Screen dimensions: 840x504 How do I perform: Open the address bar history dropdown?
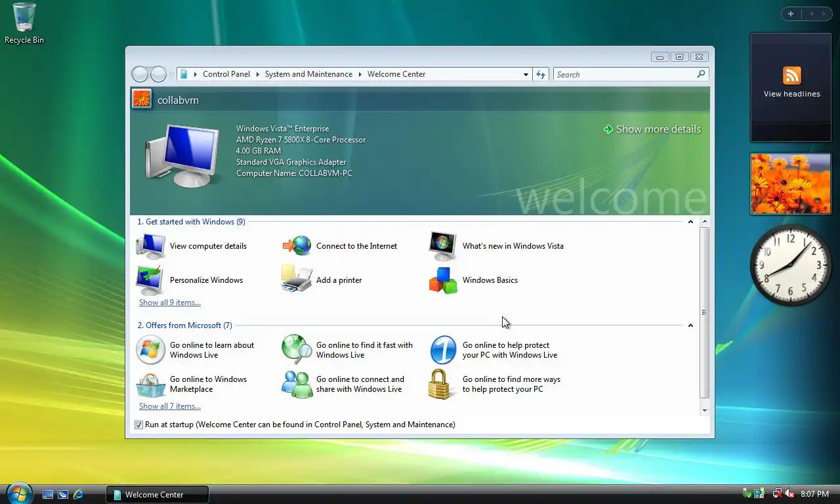[526, 74]
